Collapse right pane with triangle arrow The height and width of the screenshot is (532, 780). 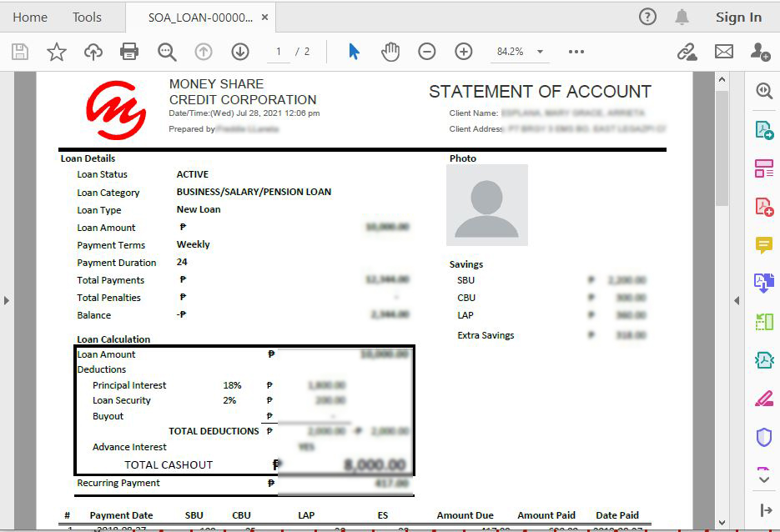(737, 300)
